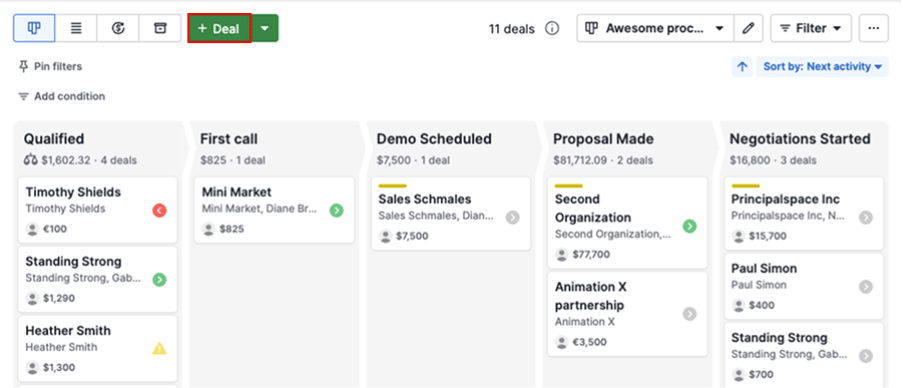This screenshot has width=903, height=388.
Task: Click the info icon next to 11 deals
Action: pos(552,28)
